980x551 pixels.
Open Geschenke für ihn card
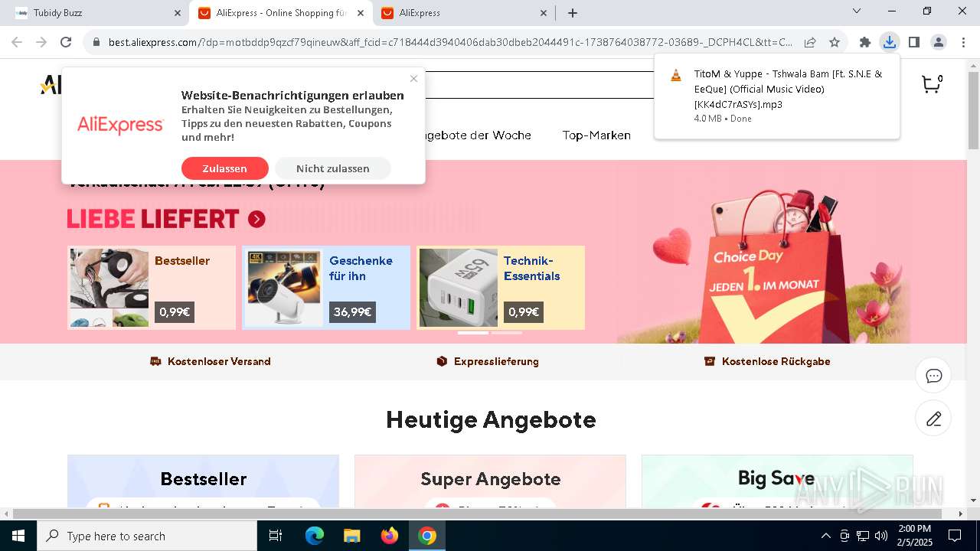pyautogui.click(x=326, y=288)
